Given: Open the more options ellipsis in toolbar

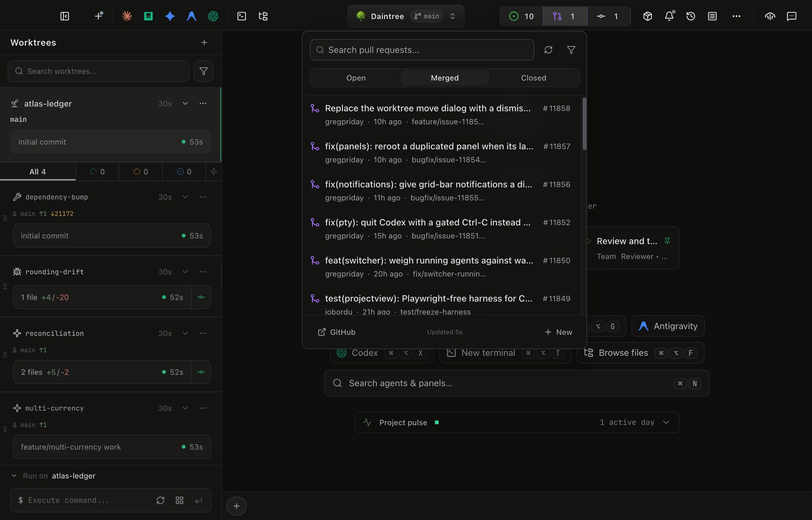Looking at the screenshot, I should (736, 16).
